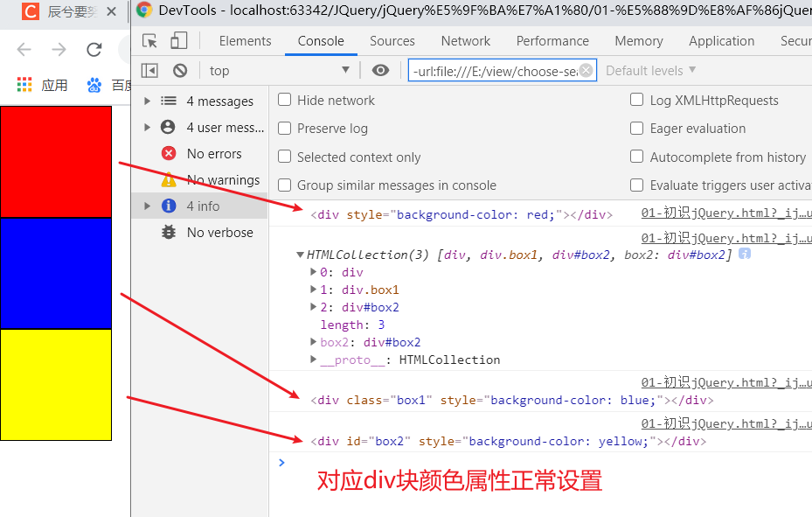812x517 pixels.
Task: Open the top context dropdown
Action: (x=280, y=71)
